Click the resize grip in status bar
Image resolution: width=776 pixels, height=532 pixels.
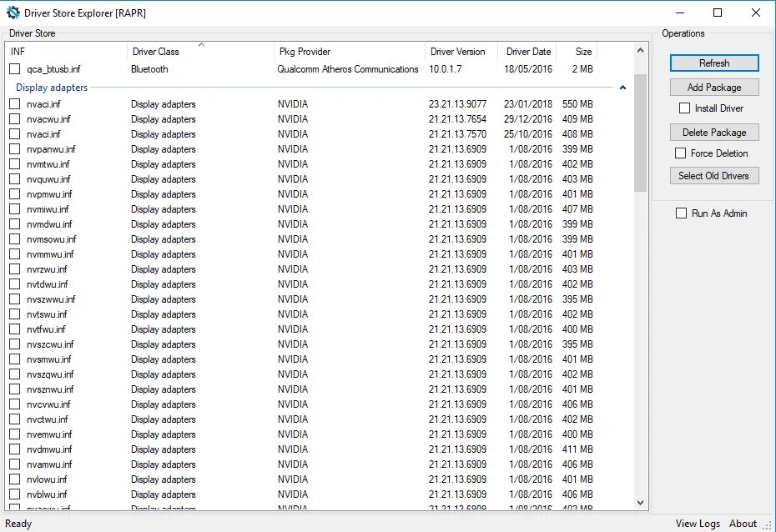768,525
